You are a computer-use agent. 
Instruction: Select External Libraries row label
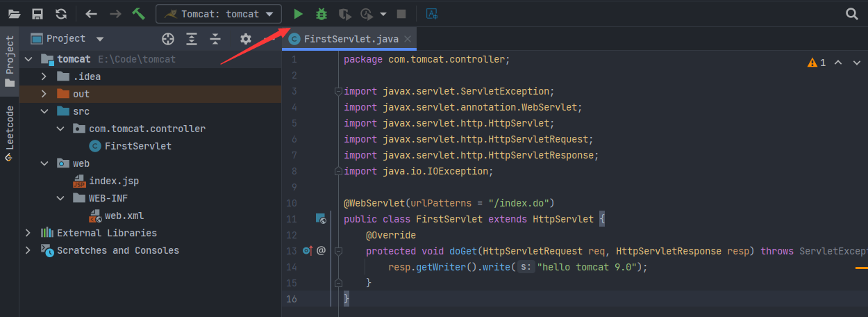(x=107, y=233)
